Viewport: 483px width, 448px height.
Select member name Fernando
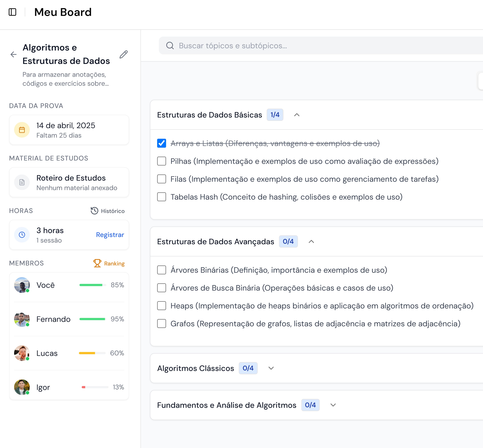pyautogui.click(x=53, y=319)
